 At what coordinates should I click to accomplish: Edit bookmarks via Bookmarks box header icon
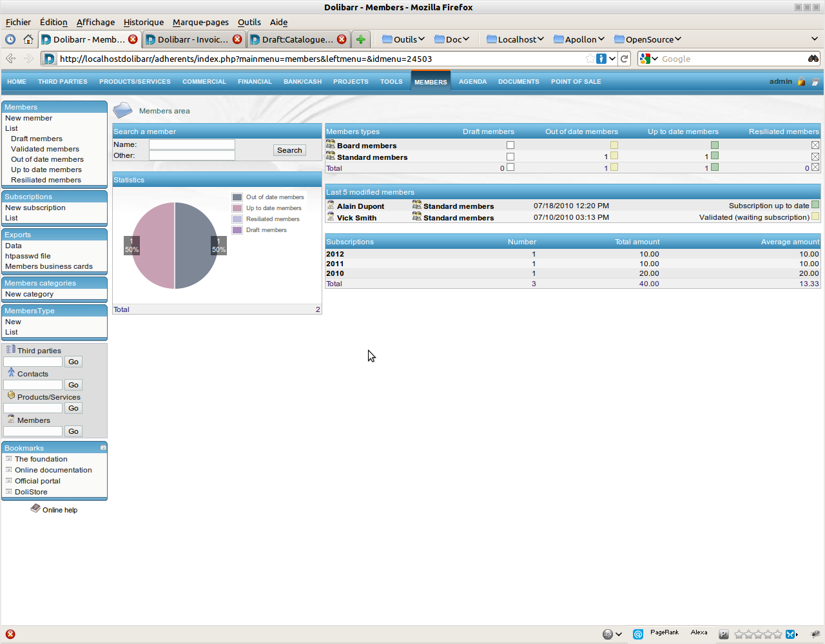click(x=103, y=447)
